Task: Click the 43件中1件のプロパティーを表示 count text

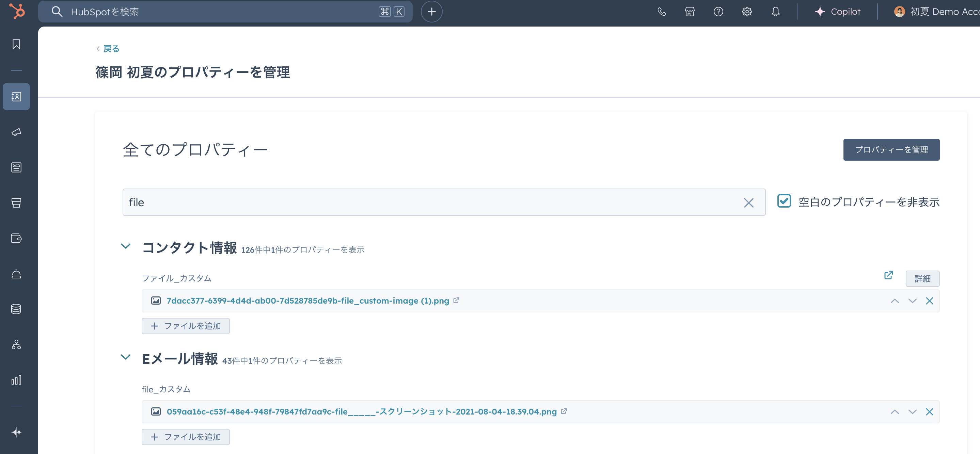Action: 282,361
